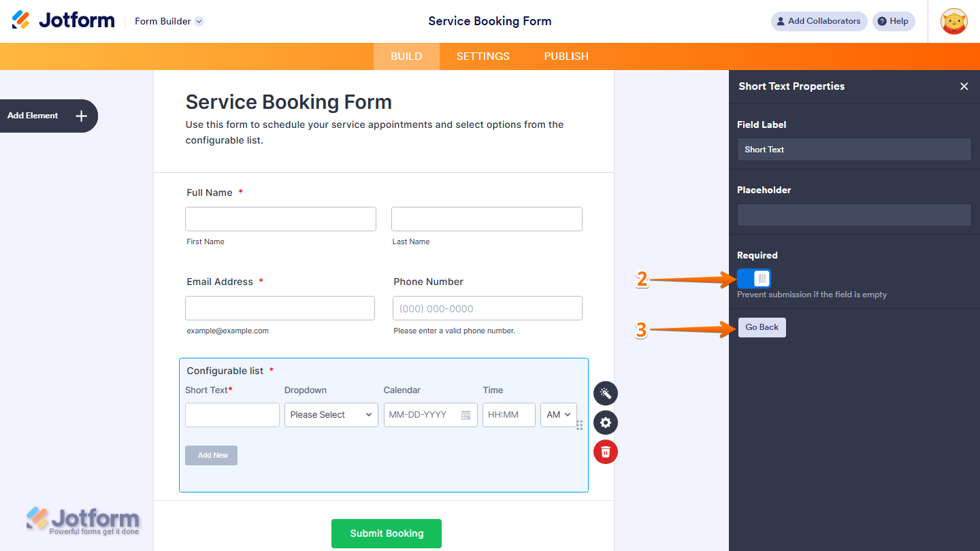Open the PUBLISH tab
980x551 pixels.
click(566, 56)
